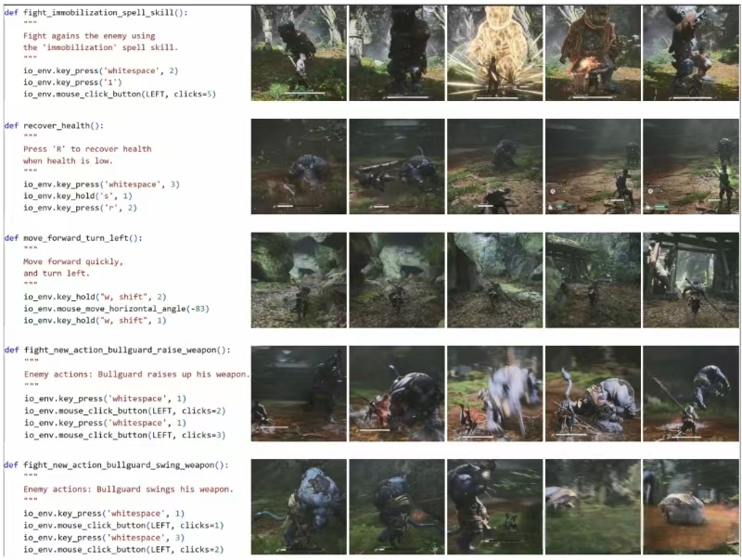742x560 pixels.
Task: Click 'Bullguard raises up his weapon' docstring line
Action: click(136, 375)
